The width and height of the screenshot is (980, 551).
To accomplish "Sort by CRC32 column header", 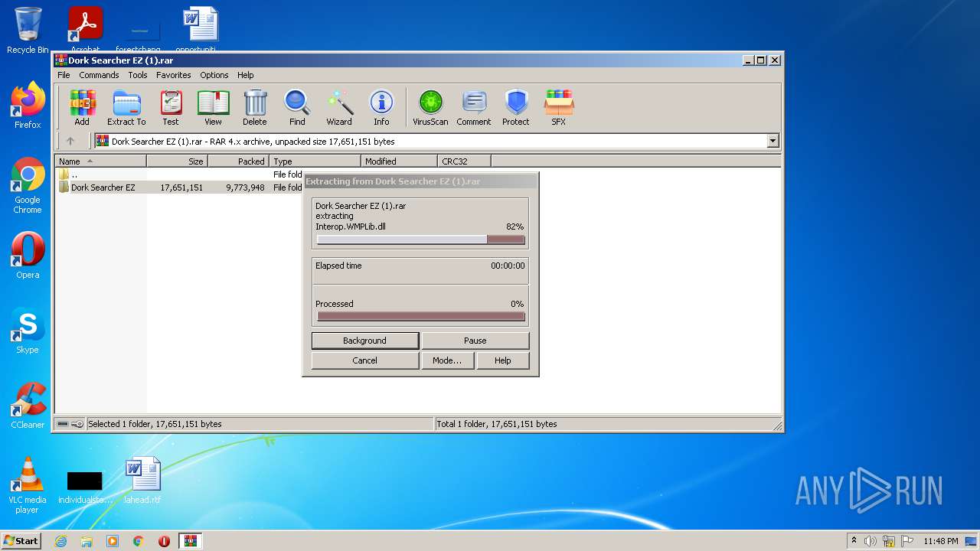I will coord(465,161).
